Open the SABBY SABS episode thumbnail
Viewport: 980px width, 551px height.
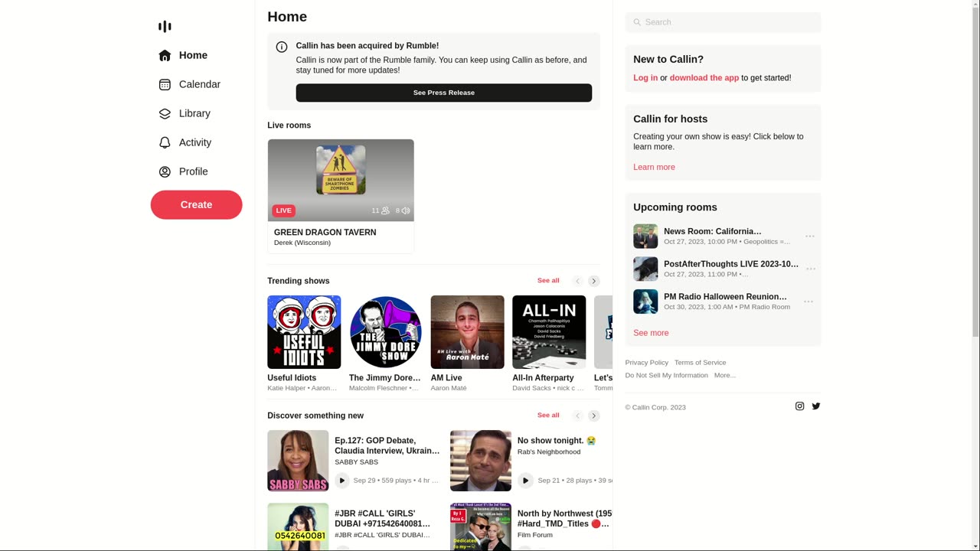click(298, 461)
